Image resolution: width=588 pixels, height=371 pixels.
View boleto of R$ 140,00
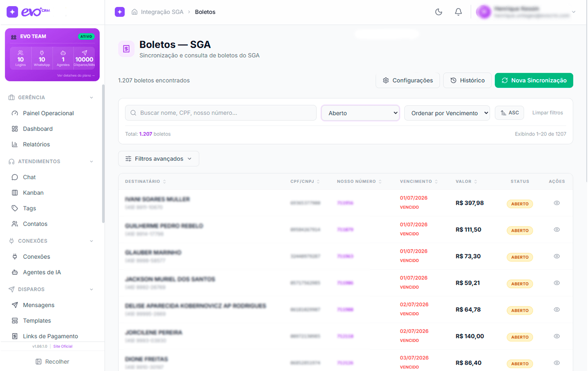557,336
